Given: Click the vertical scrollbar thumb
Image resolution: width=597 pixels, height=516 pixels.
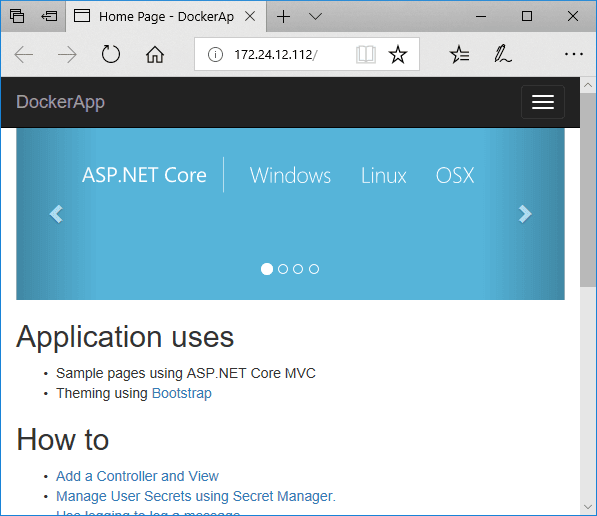Looking at the screenshot, I should 588,190.
